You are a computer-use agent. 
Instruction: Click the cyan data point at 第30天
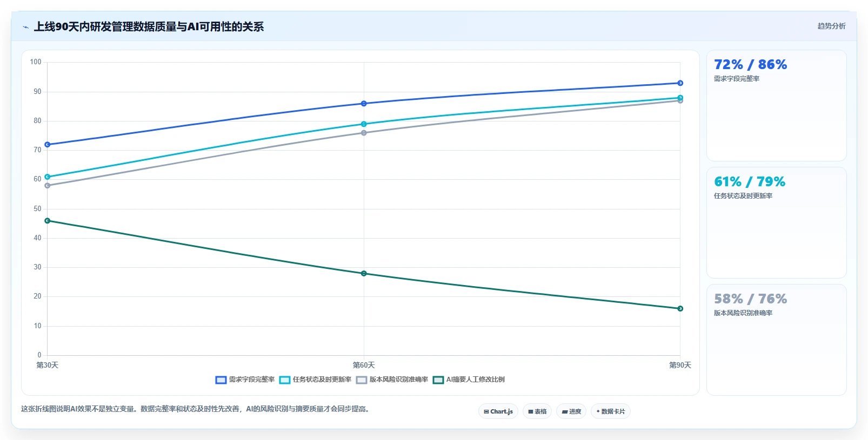(x=48, y=177)
